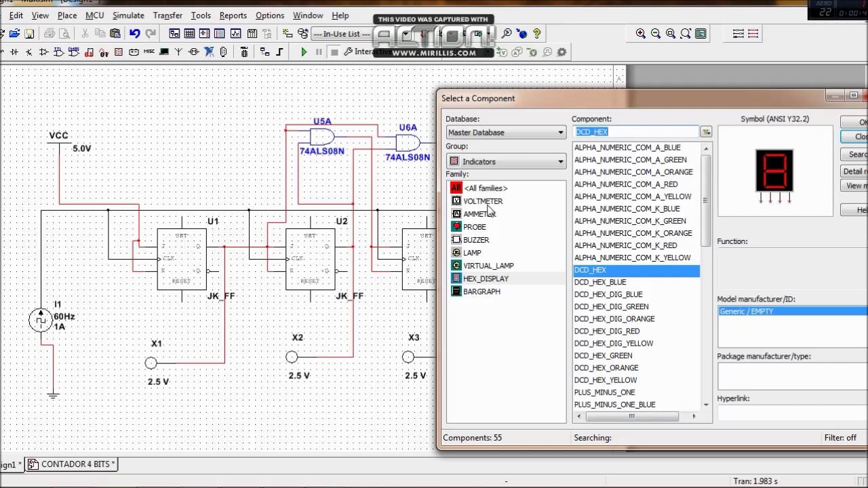Click the Open file folder icon
This screenshot has height=488, width=868.
16,33
